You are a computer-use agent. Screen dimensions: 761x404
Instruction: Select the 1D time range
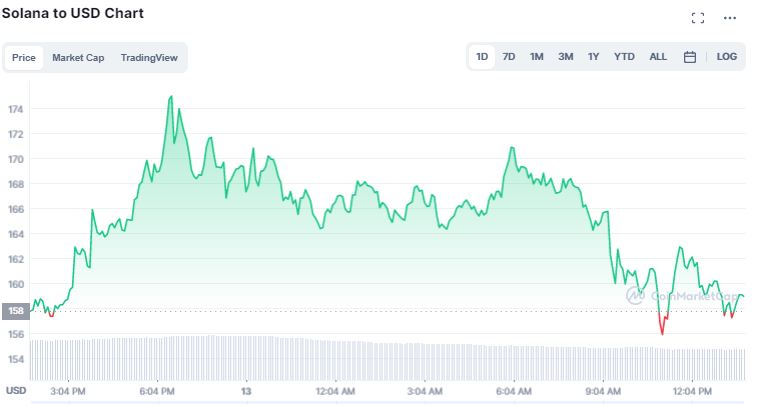482,57
